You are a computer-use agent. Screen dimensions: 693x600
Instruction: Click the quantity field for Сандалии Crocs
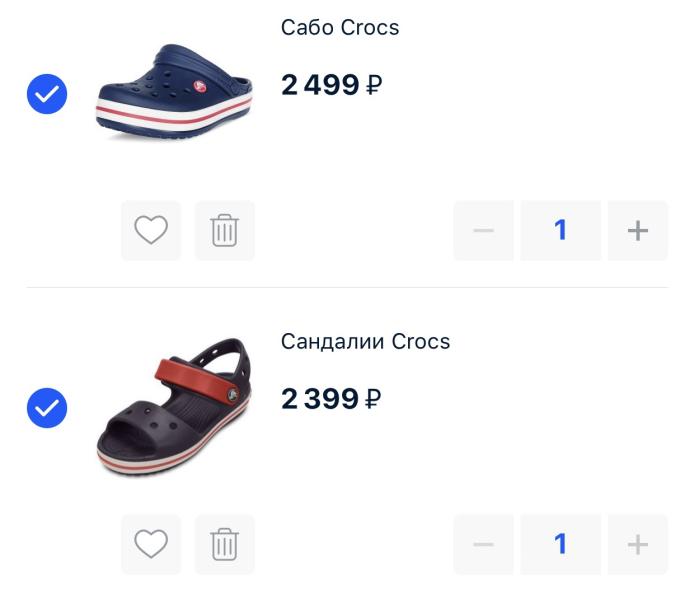click(x=560, y=545)
